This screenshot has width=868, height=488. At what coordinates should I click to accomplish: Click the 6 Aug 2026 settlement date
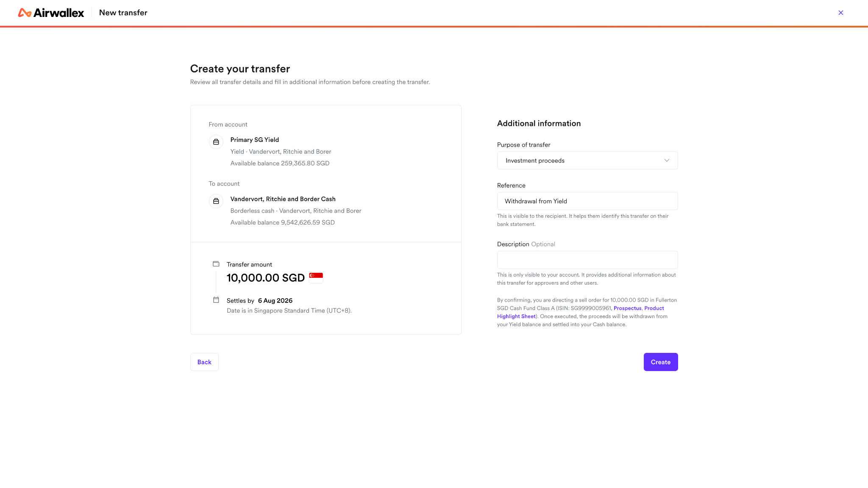(275, 301)
